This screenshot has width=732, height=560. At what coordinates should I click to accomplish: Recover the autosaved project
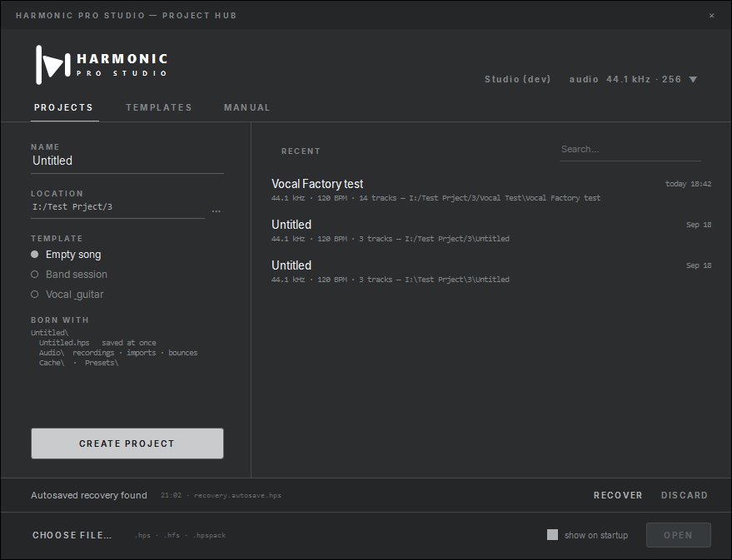[618, 495]
